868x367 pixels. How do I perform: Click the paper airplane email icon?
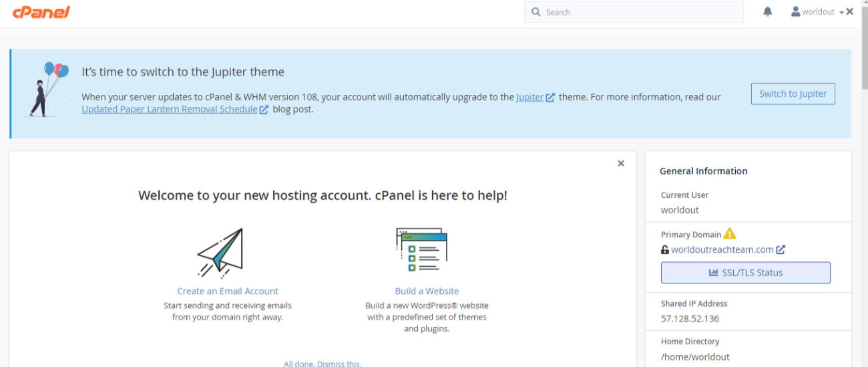pos(220,253)
